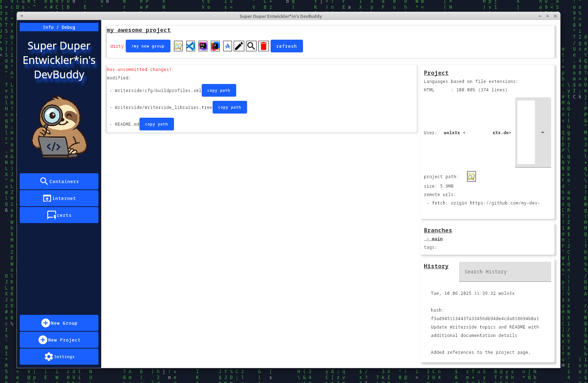This screenshot has width=588, height=383.
Task: Delete project using the trash icon
Action: pyautogui.click(x=264, y=46)
